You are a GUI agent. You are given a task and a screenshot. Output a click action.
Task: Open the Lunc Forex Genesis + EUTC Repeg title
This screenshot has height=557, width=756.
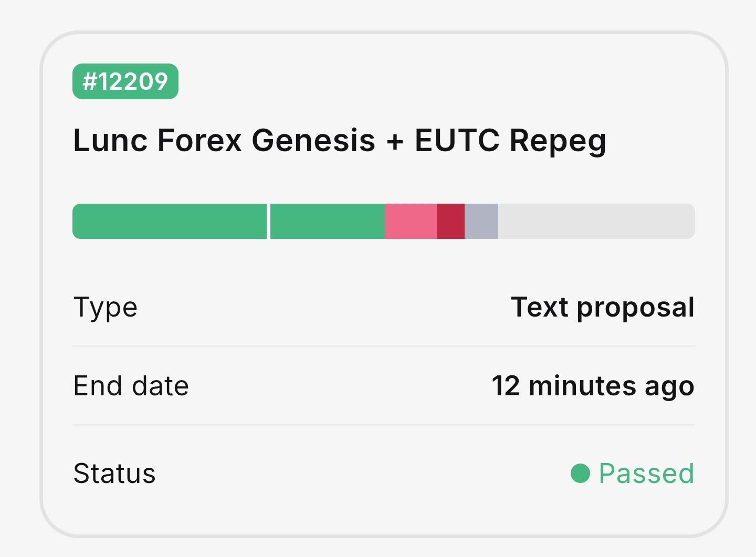[x=340, y=141]
